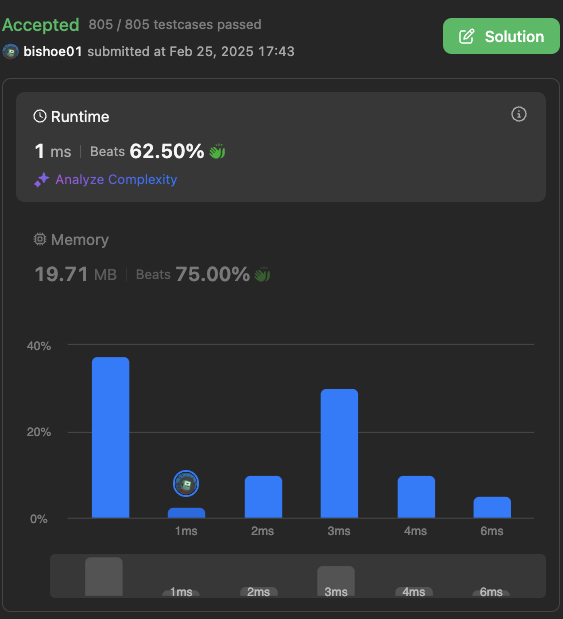Open the Solution button

pyautogui.click(x=501, y=36)
